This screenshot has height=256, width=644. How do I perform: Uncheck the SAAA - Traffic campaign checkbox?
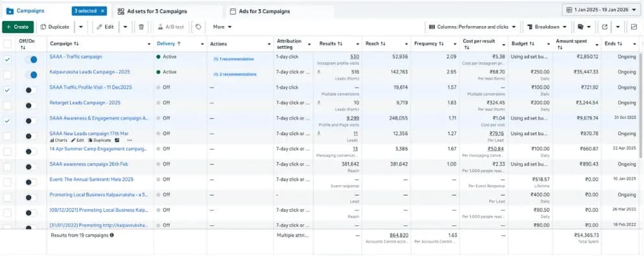[7, 60]
